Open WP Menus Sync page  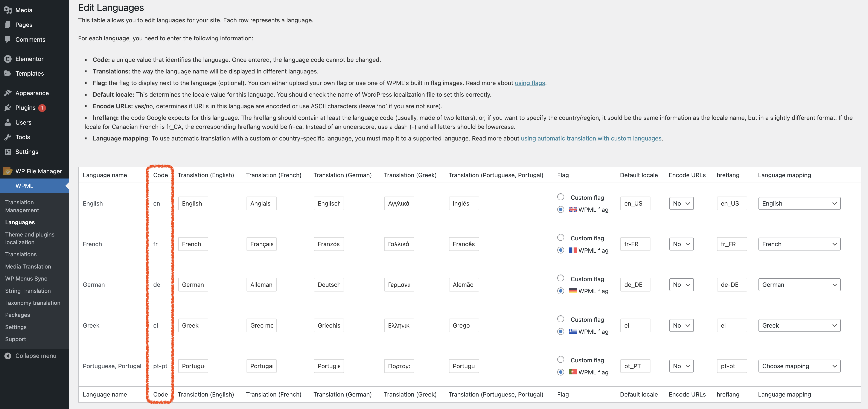(26, 279)
